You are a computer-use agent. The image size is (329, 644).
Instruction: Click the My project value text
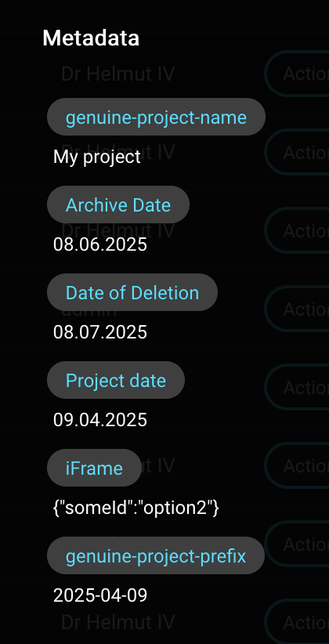coord(97,157)
